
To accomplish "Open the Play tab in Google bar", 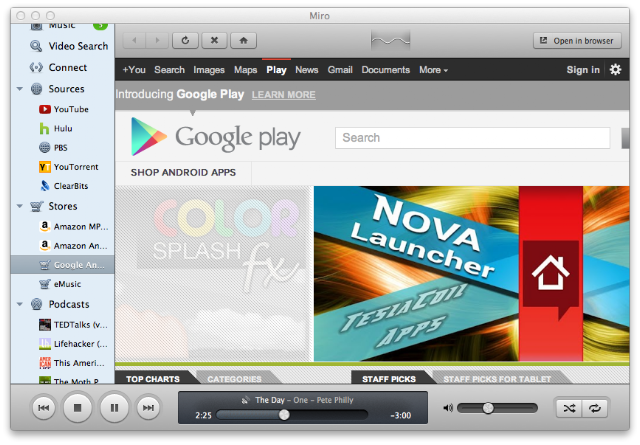I will (276, 70).
